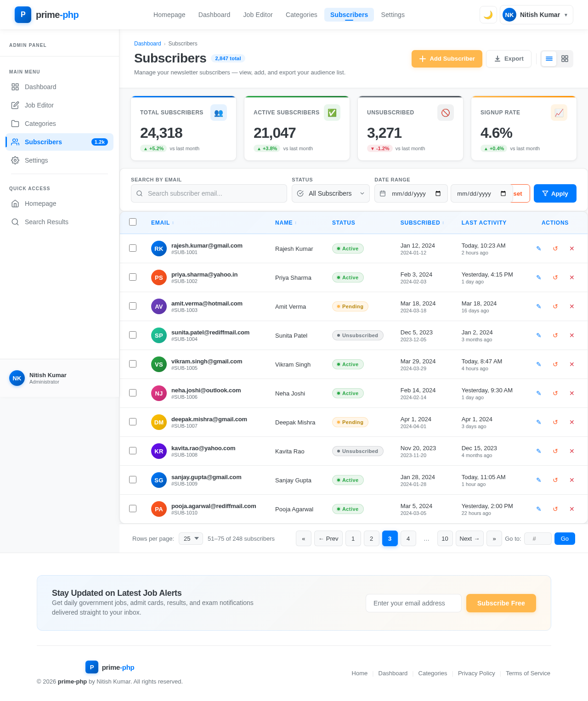Viewport: 588px width, 701px height.
Task: Sort table by Name column
Action: pos(286,223)
